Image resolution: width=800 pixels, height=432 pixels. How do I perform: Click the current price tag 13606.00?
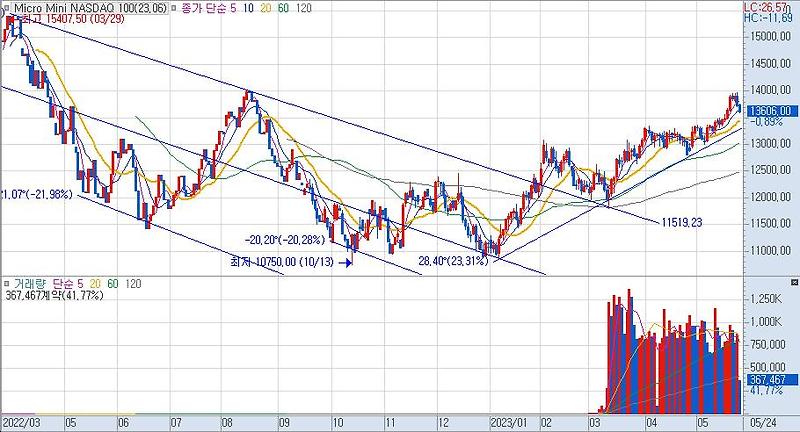click(772, 111)
